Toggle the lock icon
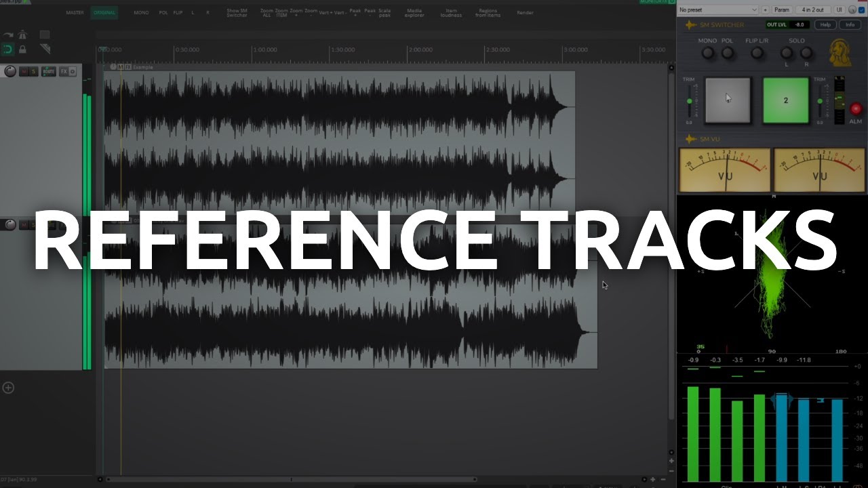The width and height of the screenshot is (868, 488). click(23, 49)
